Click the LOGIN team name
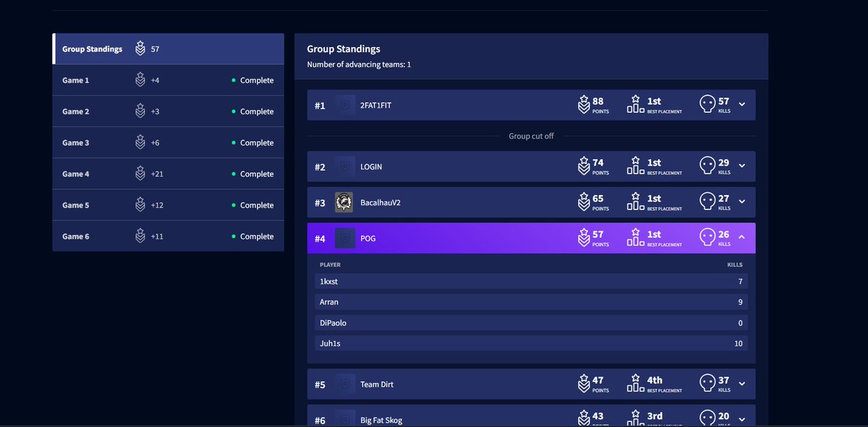This screenshot has height=427, width=868. pyautogui.click(x=371, y=167)
